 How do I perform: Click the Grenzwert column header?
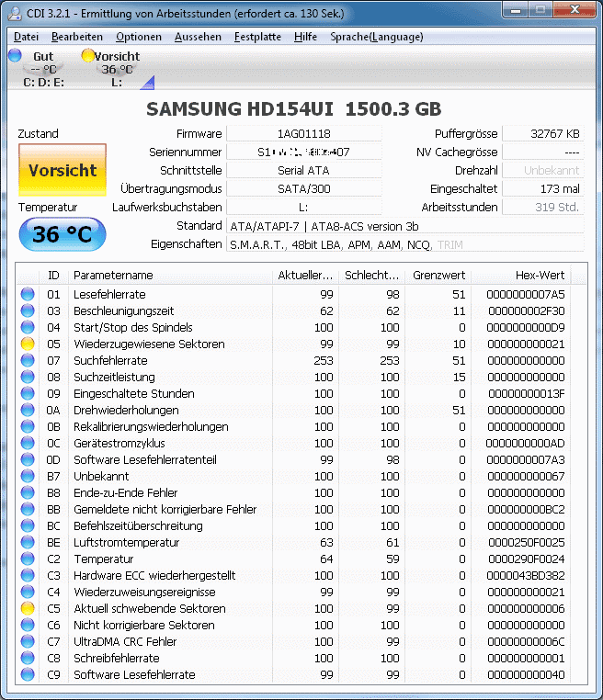[x=438, y=275]
